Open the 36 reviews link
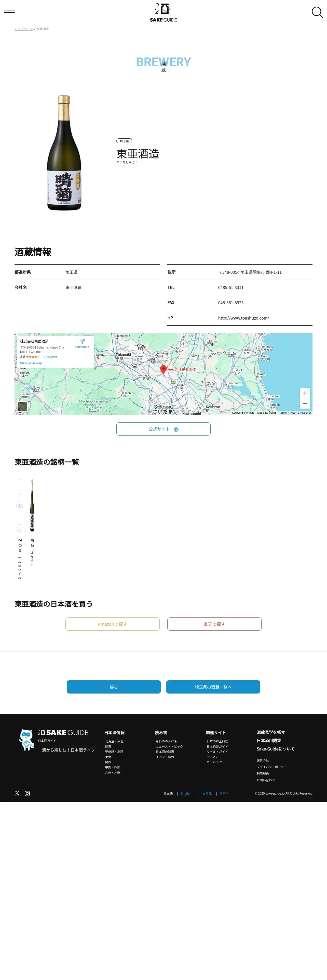Viewport: 327px width, 980px height. 50,357
